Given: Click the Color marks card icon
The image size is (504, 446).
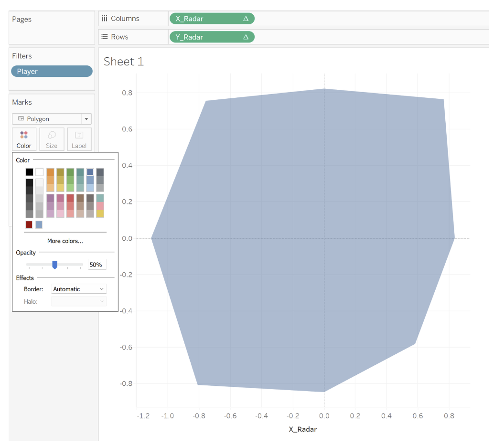Looking at the screenshot, I should (x=24, y=136).
